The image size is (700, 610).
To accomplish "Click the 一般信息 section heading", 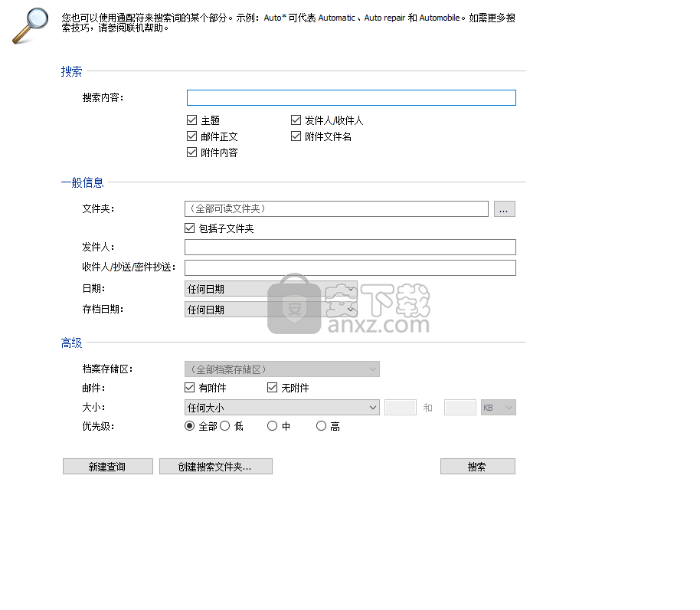I will pyautogui.click(x=82, y=182).
